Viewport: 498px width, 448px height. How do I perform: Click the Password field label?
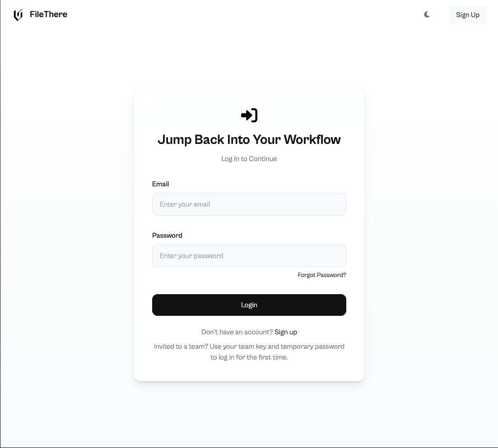coord(167,236)
